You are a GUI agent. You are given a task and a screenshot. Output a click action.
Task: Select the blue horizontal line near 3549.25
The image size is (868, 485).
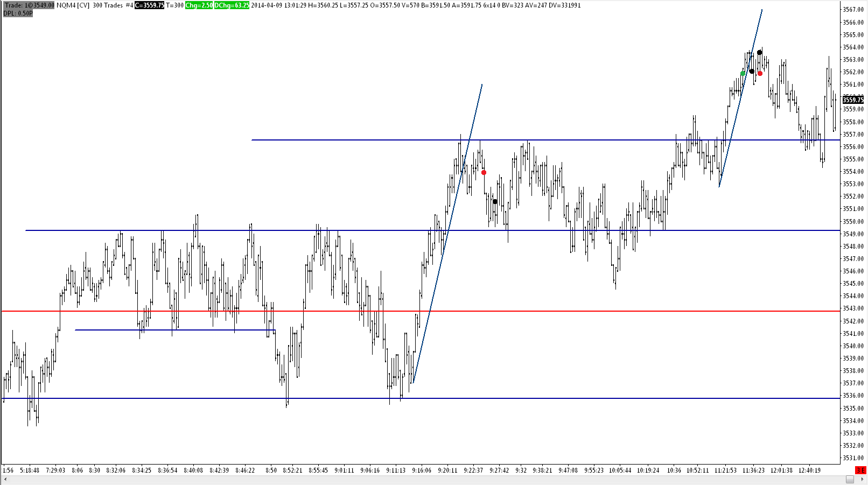432,230
